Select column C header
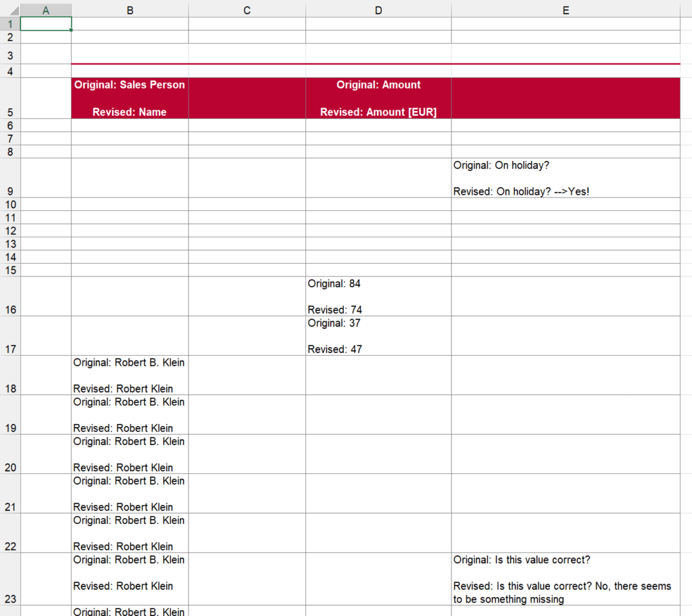This screenshot has width=692, height=616. (x=247, y=9)
